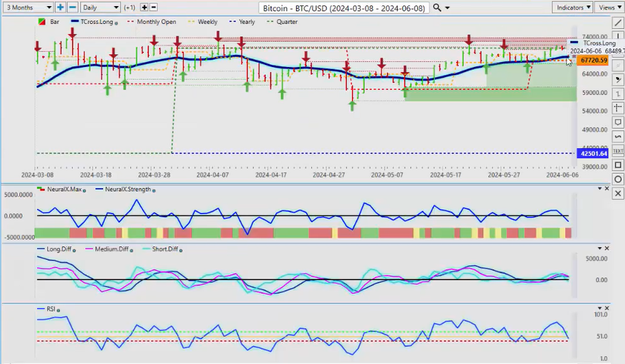625x364 pixels.
Task: Click the NeuralX.Max settings dot
Action: pos(85,190)
